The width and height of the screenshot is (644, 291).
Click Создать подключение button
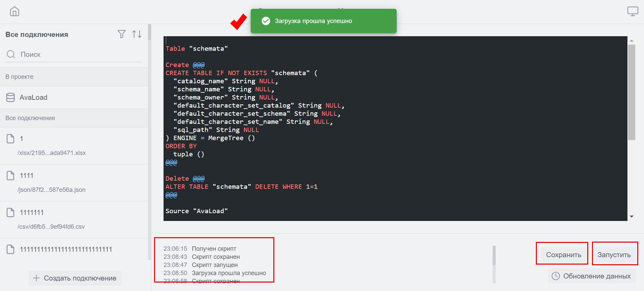[75, 278]
